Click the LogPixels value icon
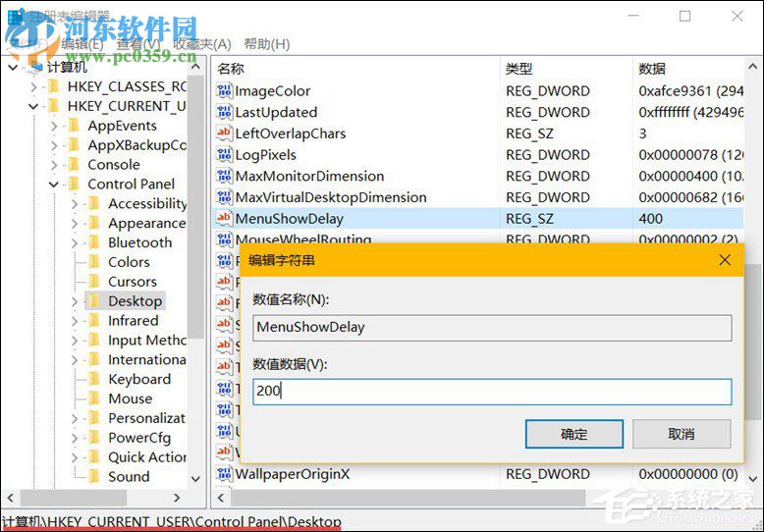This screenshot has width=764, height=532. tap(224, 155)
